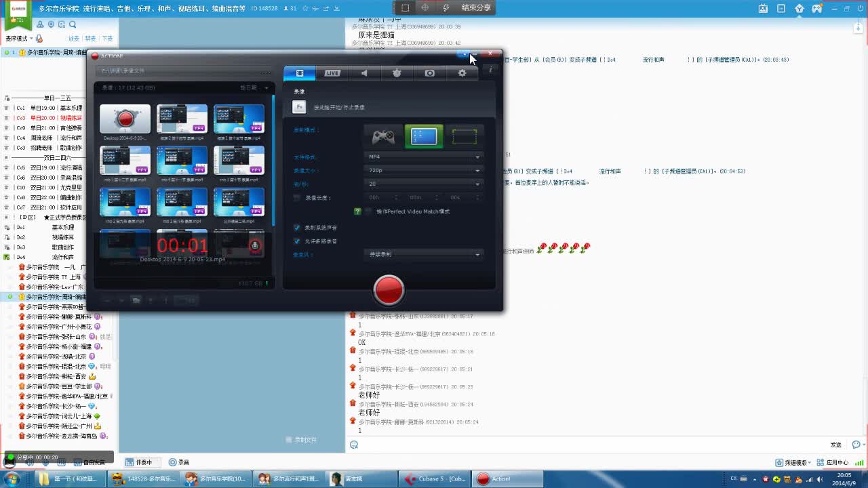Select the Do4 流行和声 channel in tree

tap(46, 258)
